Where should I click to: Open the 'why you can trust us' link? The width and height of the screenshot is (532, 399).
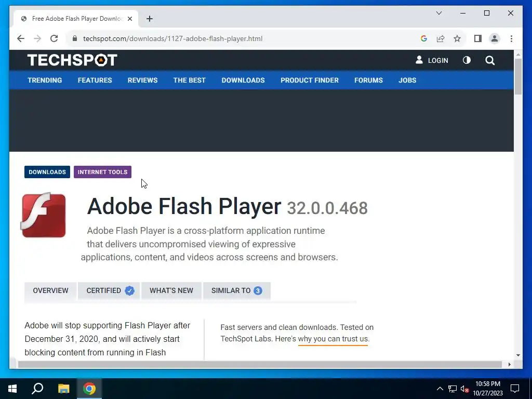tap(333, 339)
